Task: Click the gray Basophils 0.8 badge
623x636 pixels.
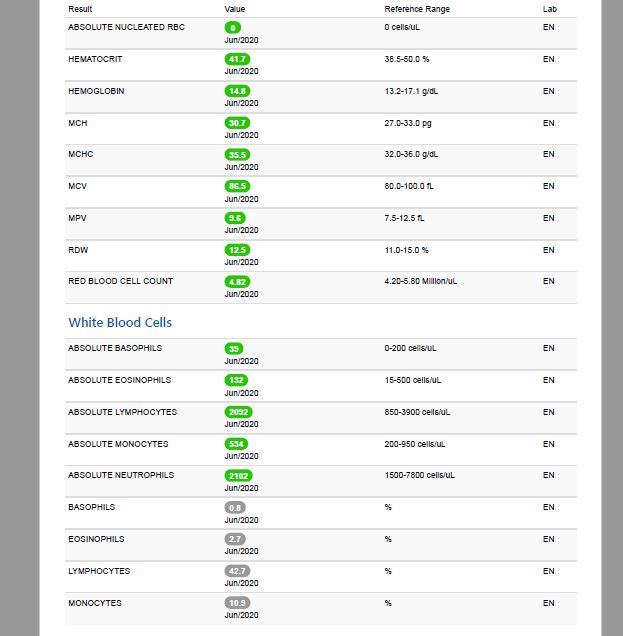Action: 235,508
